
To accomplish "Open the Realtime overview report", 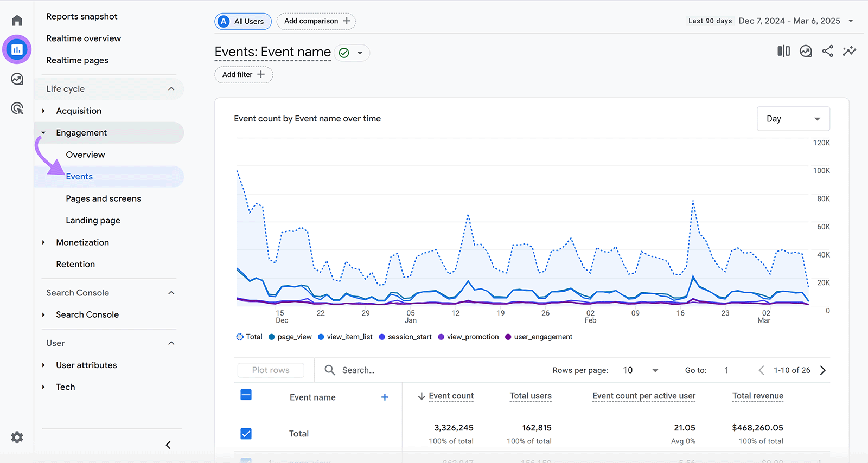I will 84,38.
